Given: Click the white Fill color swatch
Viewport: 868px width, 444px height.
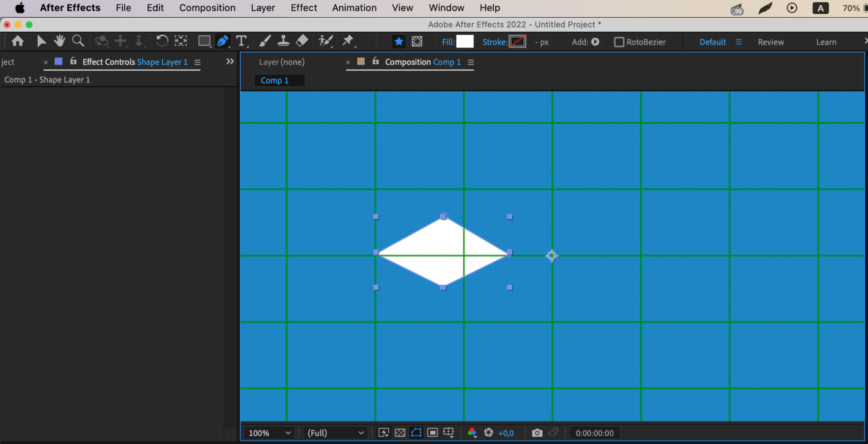Looking at the screenshot, I should pos(465,42).
